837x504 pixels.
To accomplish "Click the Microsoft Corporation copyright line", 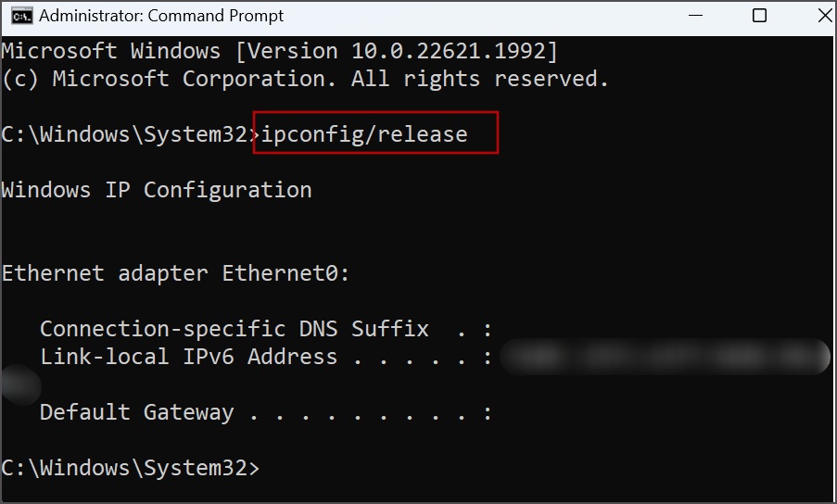I will click(x=305, y=79).
